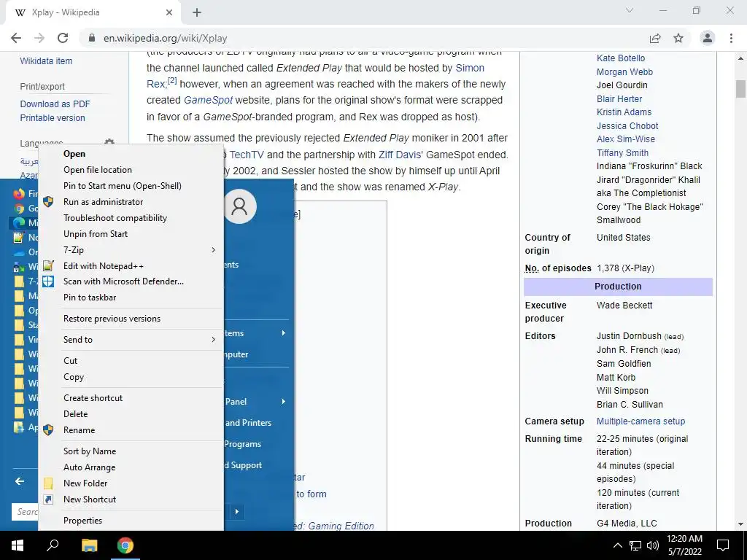This screenshot has width=747, height=560.
Task: Open the Ziff Davis link
Action: point(400,155)
